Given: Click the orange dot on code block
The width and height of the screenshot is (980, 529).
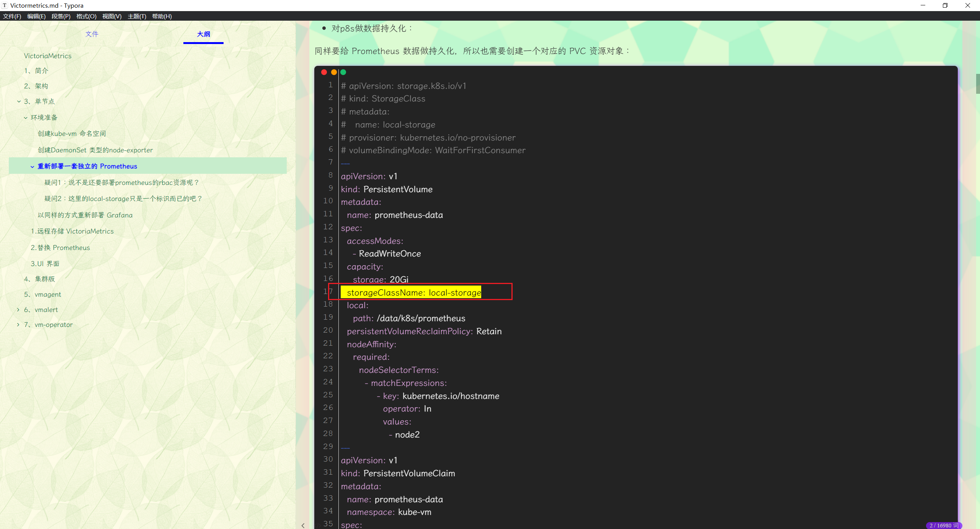Looking at the screenshot, I should coord(334,72).
